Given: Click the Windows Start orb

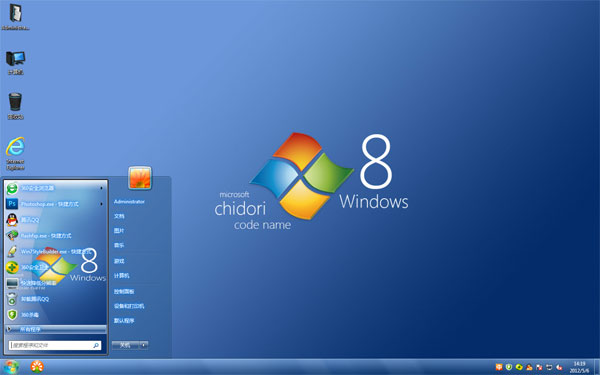Looking at the screenshot, I should (10, 367).
